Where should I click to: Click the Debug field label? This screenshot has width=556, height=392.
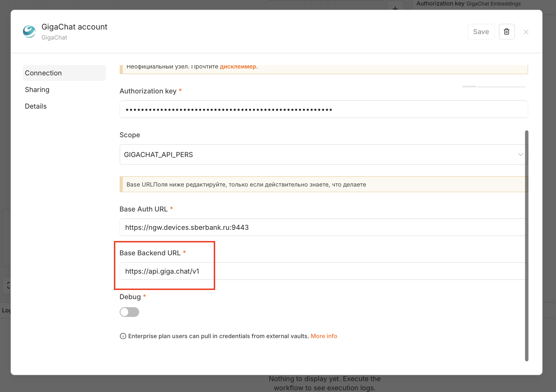tap(130, 297)
